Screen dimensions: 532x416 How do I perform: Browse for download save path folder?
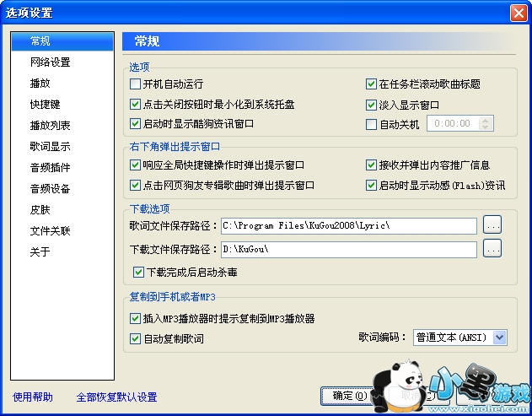(x=492, y=248)
